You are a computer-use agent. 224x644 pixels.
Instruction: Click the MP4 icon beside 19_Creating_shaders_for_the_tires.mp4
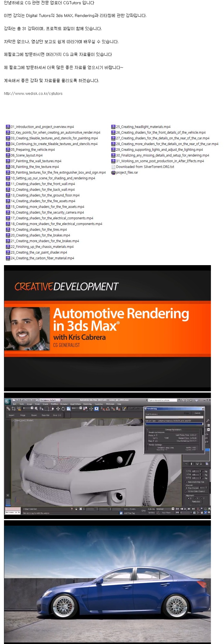click(x=8, y=230)
